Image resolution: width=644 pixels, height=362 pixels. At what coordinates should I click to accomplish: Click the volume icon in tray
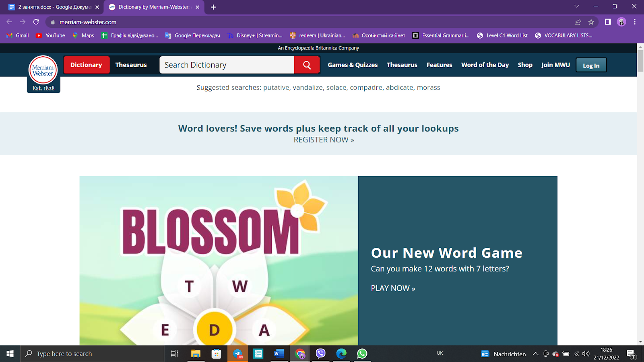point(586,354)
